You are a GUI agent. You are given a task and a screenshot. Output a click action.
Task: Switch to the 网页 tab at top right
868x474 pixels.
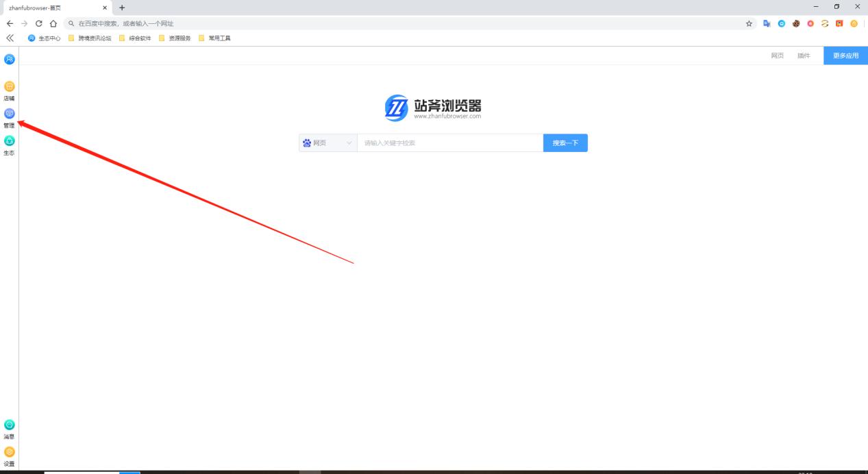[x=778, y=55]
